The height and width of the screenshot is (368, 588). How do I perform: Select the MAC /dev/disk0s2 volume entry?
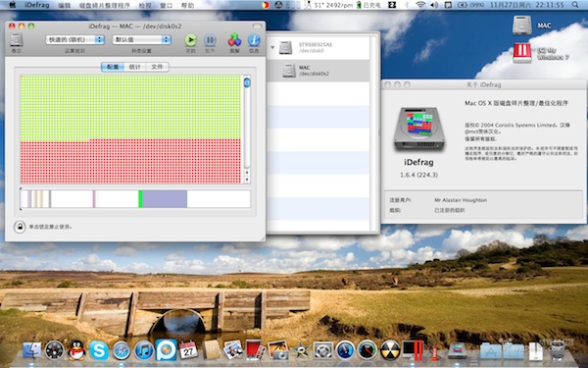click(318, 71)
